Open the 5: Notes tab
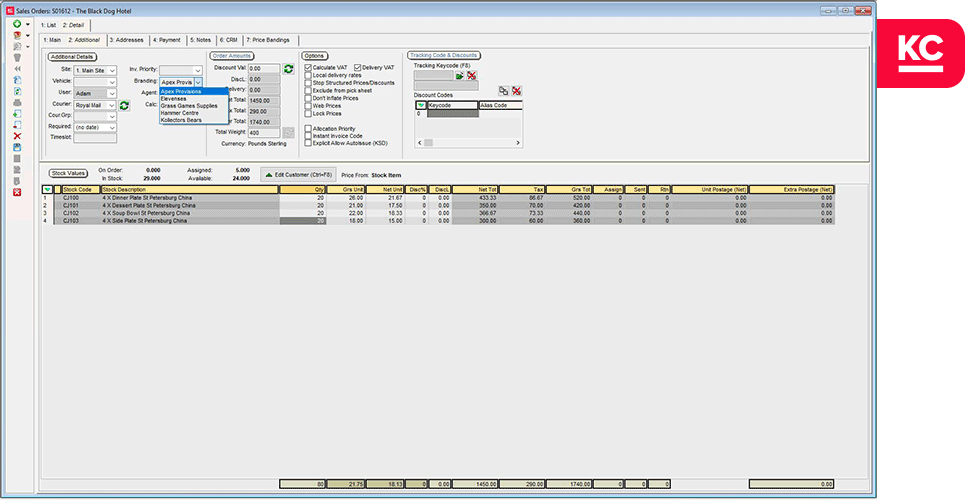965x500 pixels. tap(201, 40)
